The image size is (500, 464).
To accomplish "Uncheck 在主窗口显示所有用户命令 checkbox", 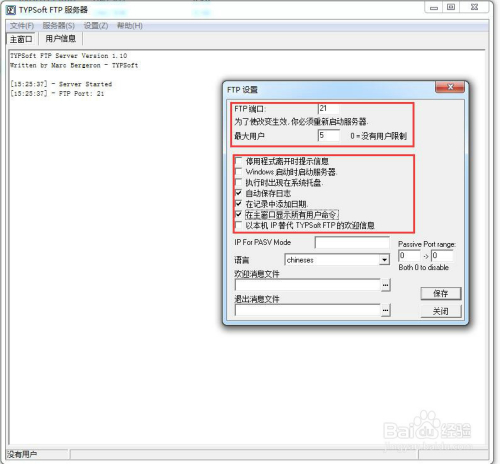I will (x=239, y=215).
